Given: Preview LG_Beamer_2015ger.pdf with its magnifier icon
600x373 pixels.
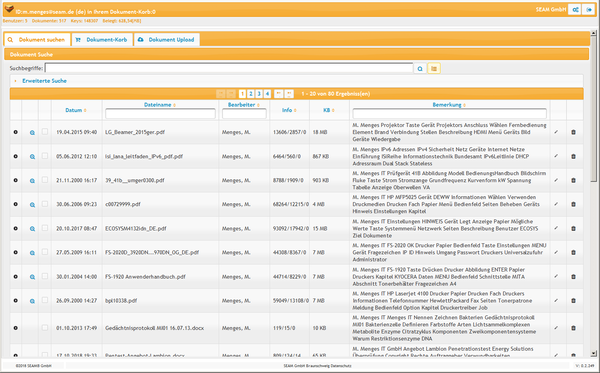Looking at the screenshot, I should (x=32, y=132).
